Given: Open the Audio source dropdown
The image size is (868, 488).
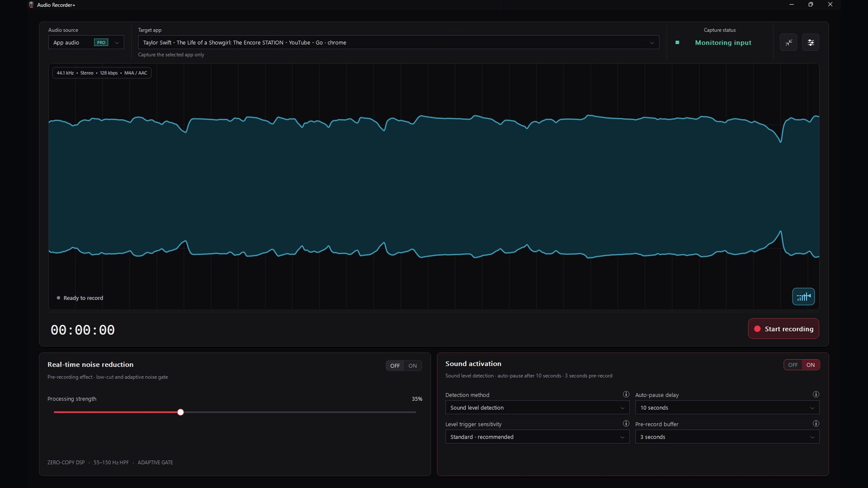Looking at the screenshot, I should 86,42.
